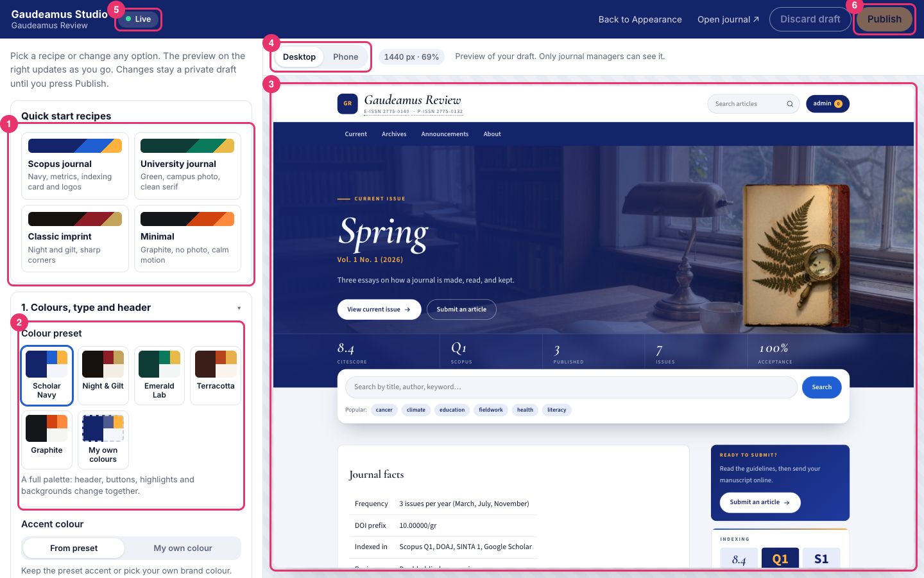Screen dimensions: 924x578
Task: Collapse the Colours, type and header section
Action: [131, 308]
